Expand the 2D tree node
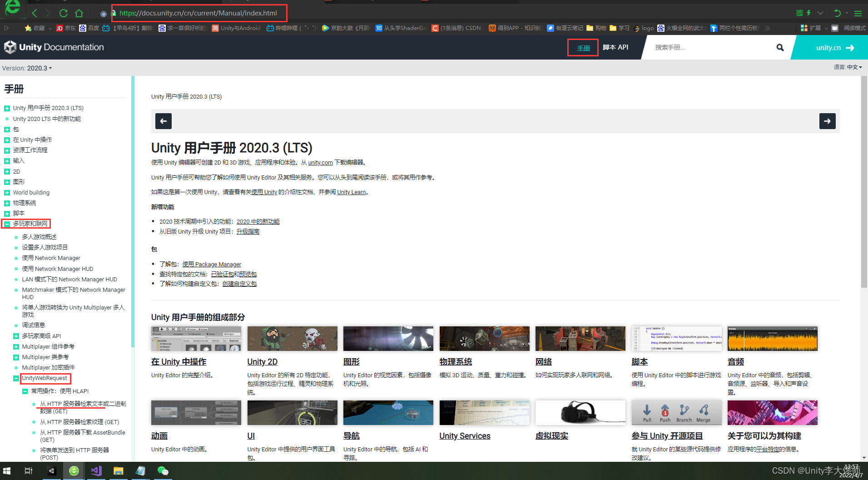The height and width of the screenshot is (480, 868). [x=7, y=172]
